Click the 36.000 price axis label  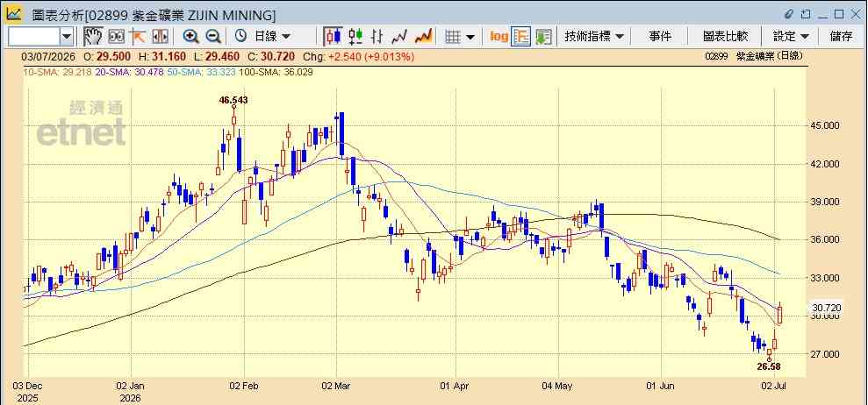824,239
